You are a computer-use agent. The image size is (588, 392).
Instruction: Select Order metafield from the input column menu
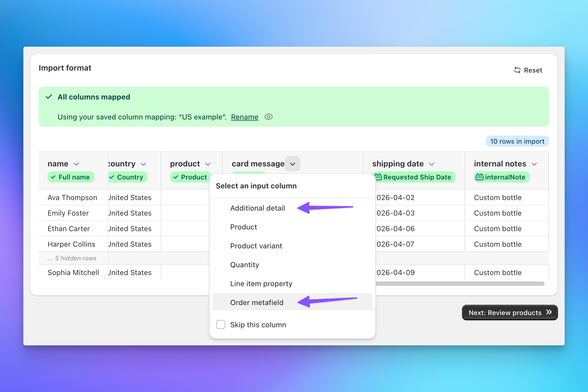click(x=257, y=302)
